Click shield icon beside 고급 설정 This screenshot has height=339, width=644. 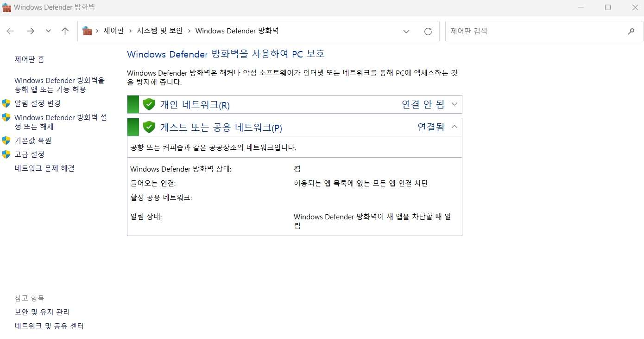tap(6, 154)
